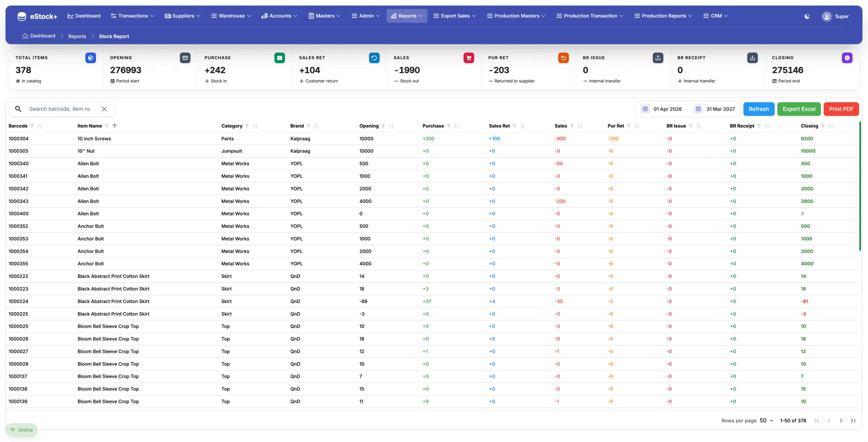Go to Reports breadcrumb link
This screenshot has height=442, width=868.
click(x=77, y=36)
